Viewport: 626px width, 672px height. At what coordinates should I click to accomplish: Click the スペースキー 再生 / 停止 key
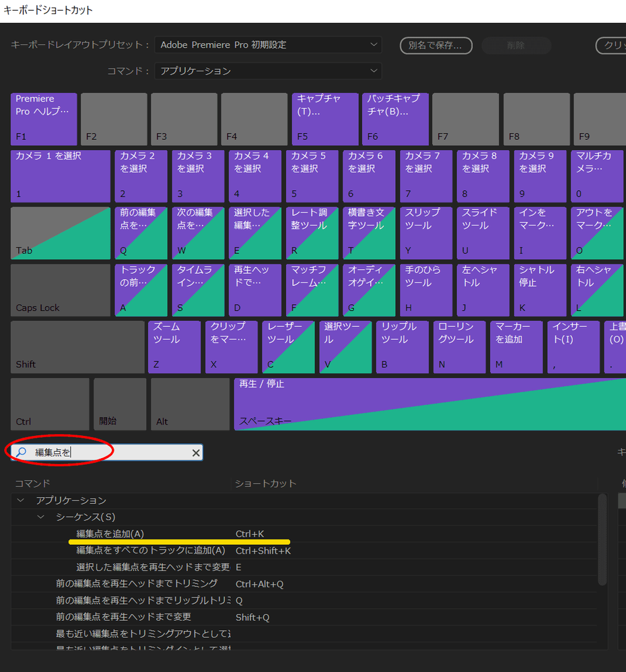(x=430, y=404)
